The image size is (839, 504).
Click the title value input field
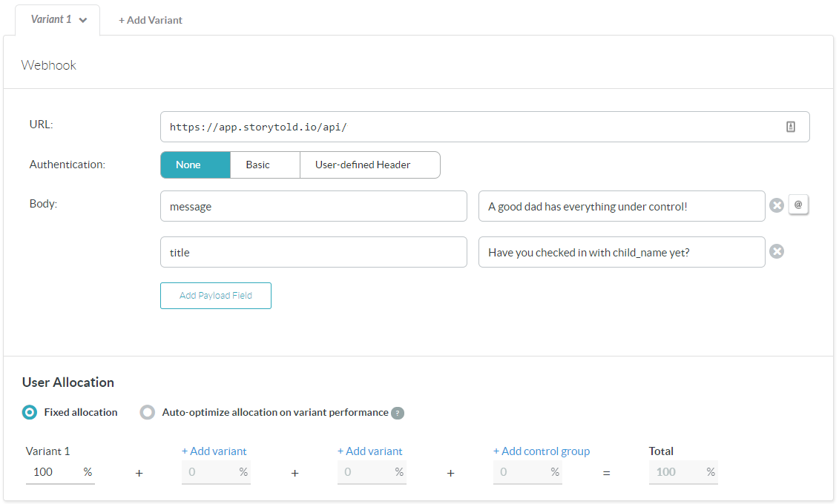(621, 252)
